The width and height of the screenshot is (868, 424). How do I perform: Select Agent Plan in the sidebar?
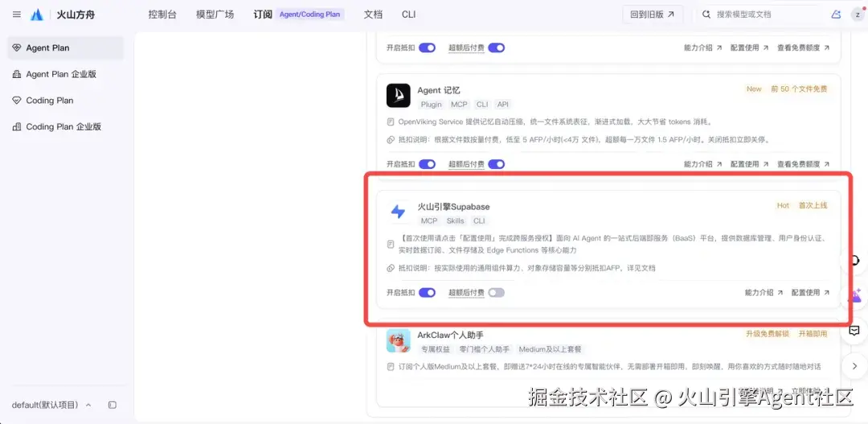coord(65,47)
